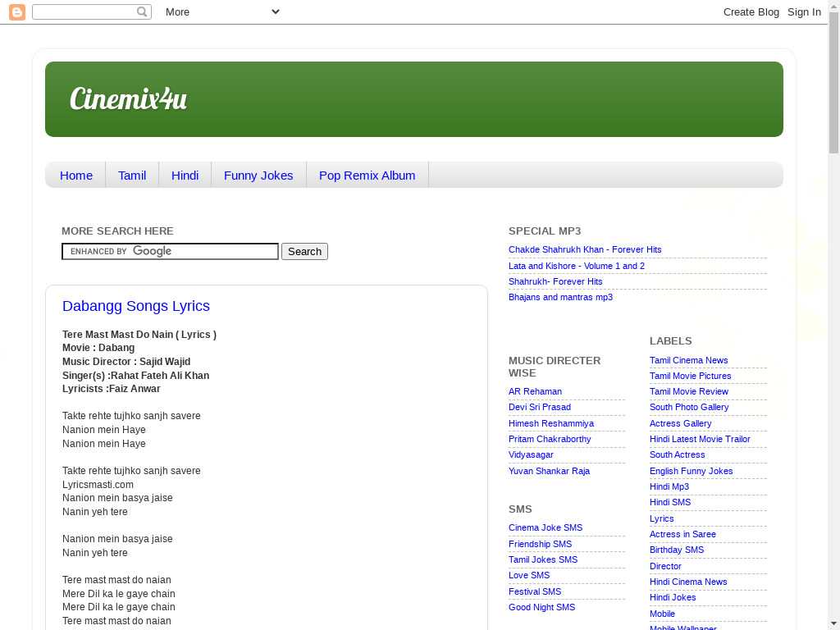Open the Dabangg Songs Lyrics post title
This screenshot has height=630, width=840.
coord(136,306)
